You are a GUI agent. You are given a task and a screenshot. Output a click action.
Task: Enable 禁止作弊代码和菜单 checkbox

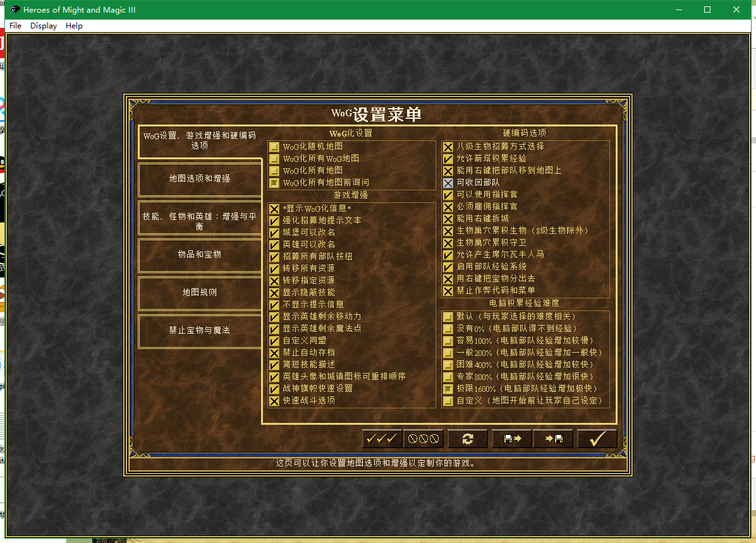coord(448,291)
